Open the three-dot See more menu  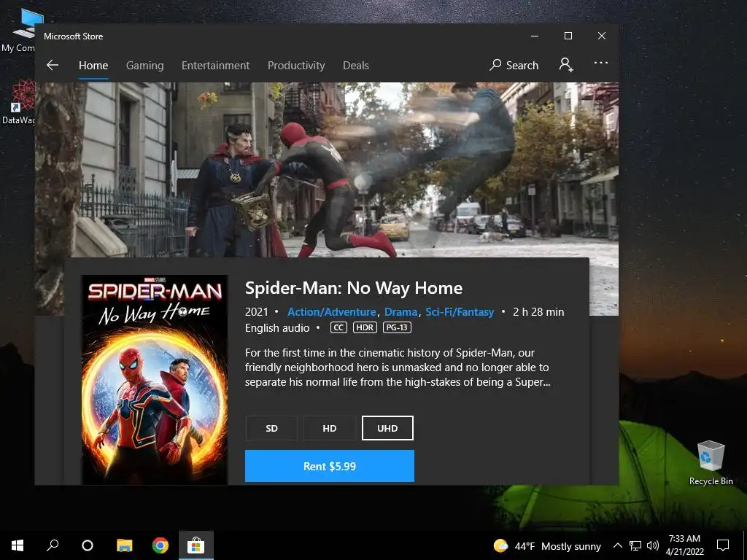[x=601, y=63]
